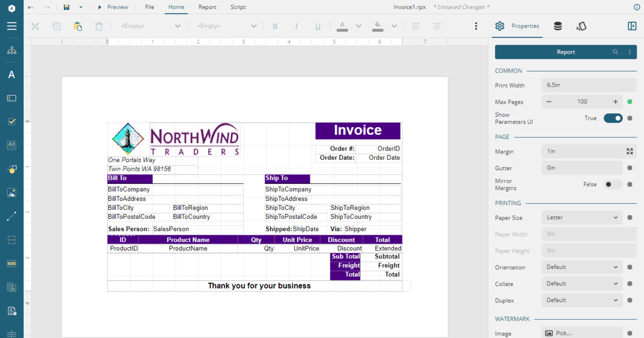Open the hamburger menu in the sidebar
Viewport: 644px width, 338px height.
point(11,26)
